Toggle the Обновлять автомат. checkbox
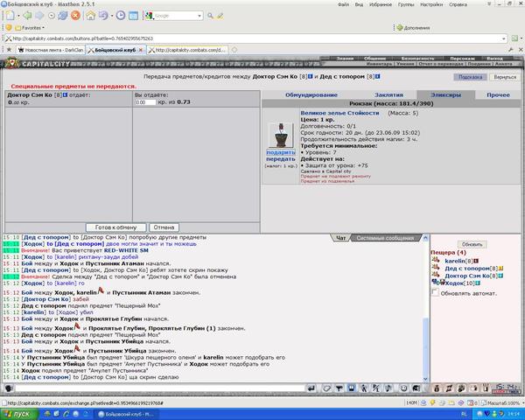This screenshot has height=420, width=525. coord(435,292)
